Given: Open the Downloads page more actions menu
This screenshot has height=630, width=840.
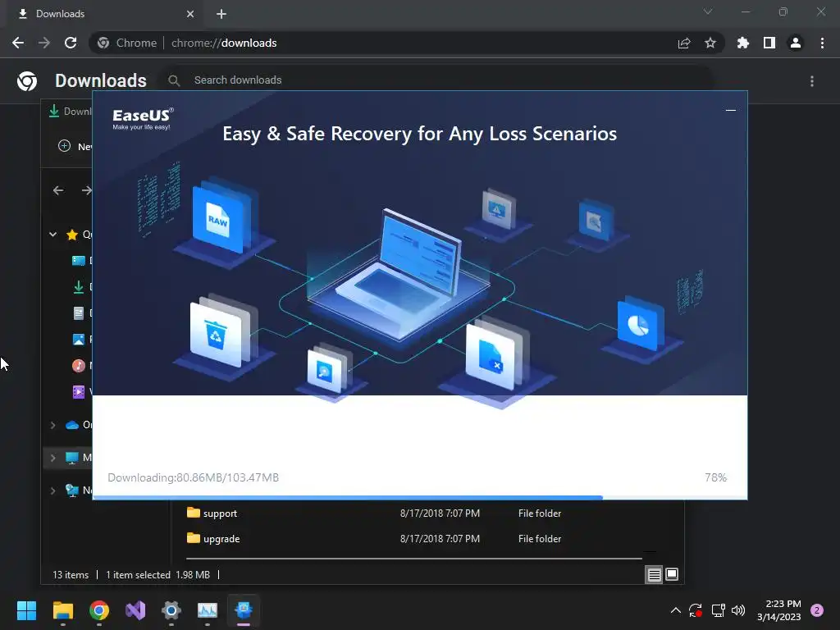Looking at the screenshot, I should pos(812,81).
